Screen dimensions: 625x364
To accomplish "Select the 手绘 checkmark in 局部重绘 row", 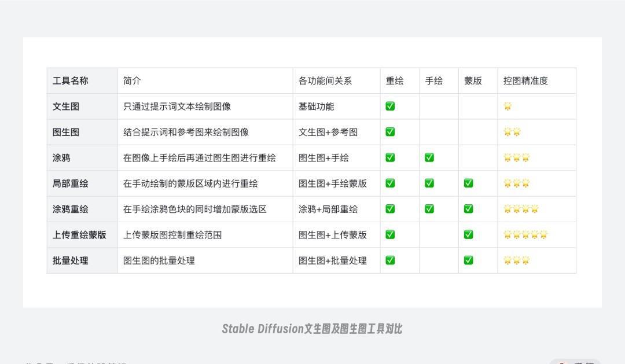I will (429, 183).
